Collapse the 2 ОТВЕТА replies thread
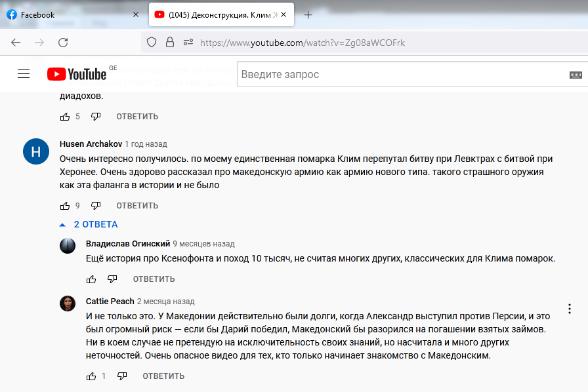Image resolution: width=588 pixels, height=392 pixels. point(89,224)
